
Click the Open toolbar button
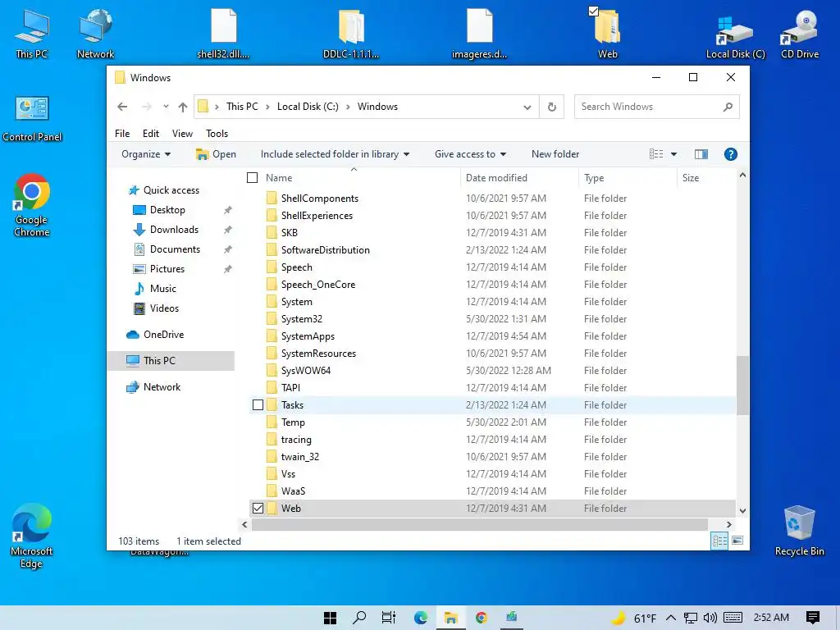pos(216,154)
